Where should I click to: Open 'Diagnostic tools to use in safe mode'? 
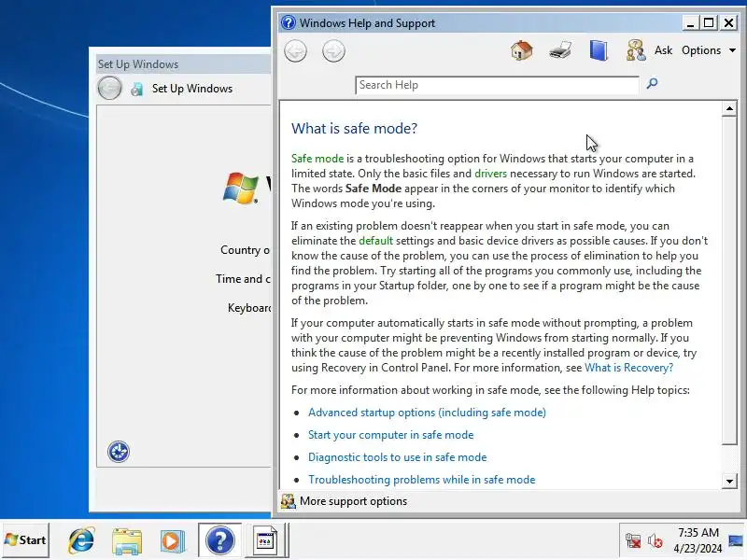coord(398,457)
